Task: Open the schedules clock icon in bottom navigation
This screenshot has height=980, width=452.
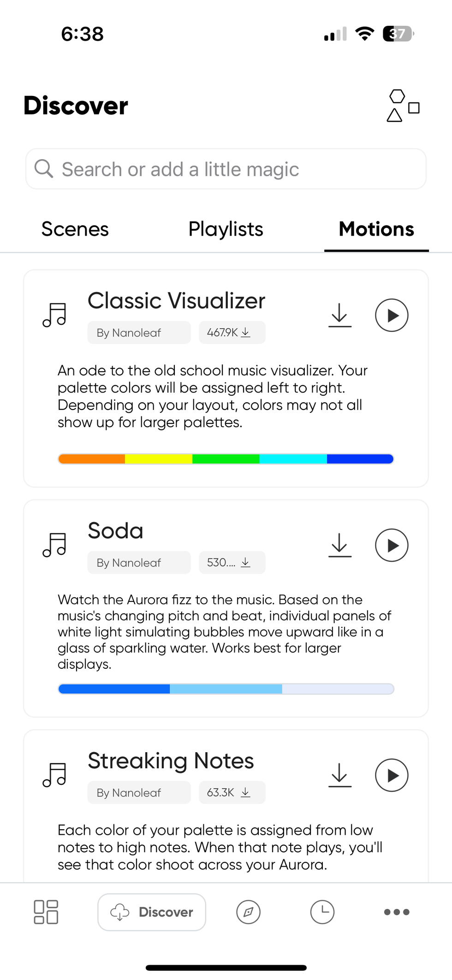Action: pos(322,912)
